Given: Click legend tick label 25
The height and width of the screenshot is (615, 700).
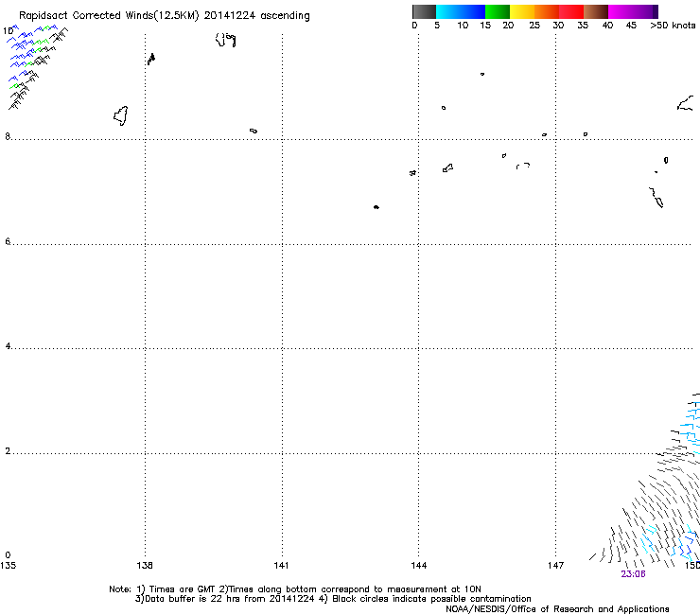Looking at the screenshot, I should 534,26.
